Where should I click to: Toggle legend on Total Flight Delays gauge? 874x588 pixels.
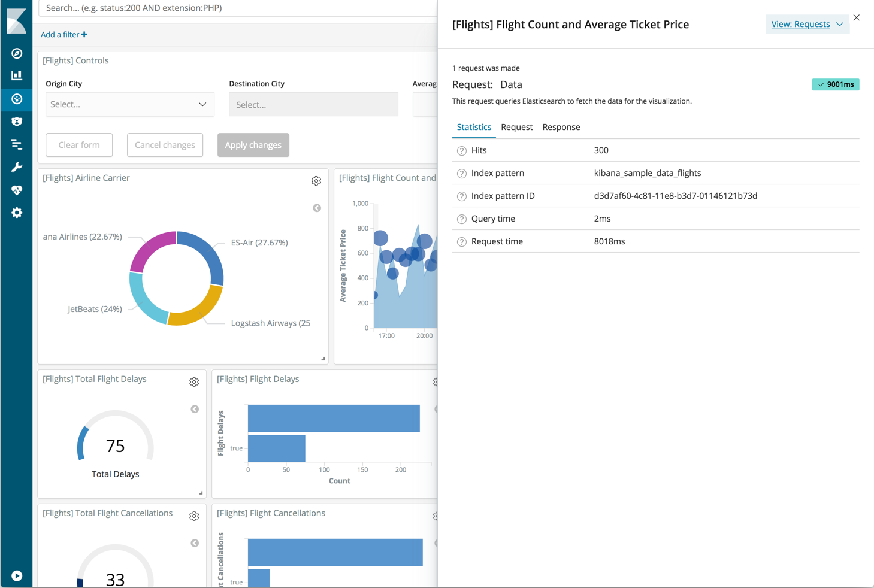195,409
